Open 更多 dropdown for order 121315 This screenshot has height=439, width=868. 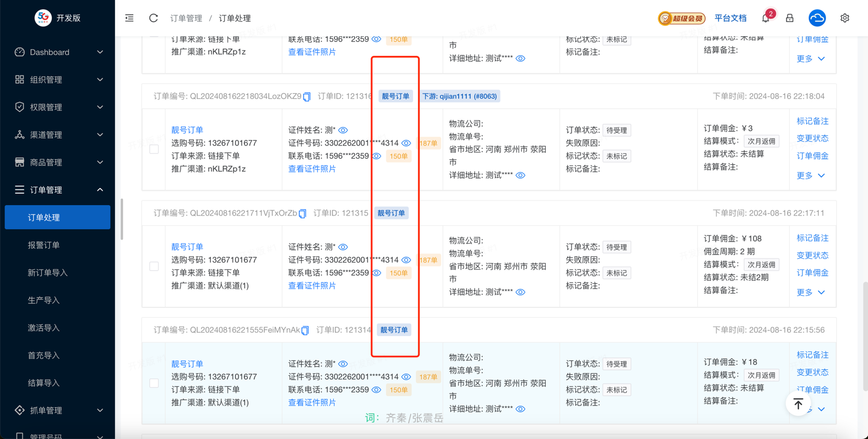[x=811, y=292]
